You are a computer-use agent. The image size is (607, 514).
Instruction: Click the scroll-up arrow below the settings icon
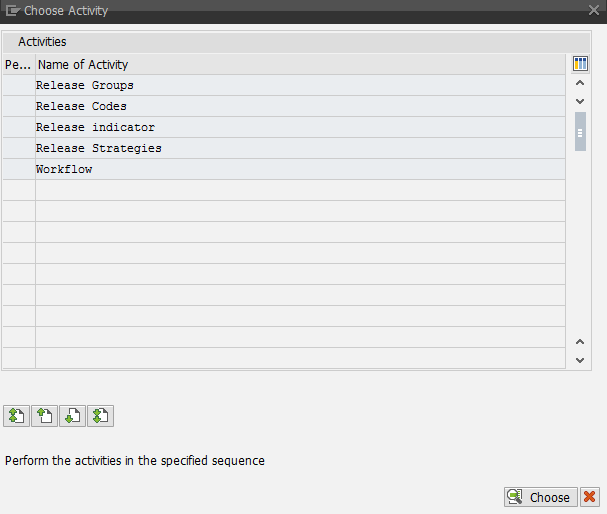coord(580,85)
